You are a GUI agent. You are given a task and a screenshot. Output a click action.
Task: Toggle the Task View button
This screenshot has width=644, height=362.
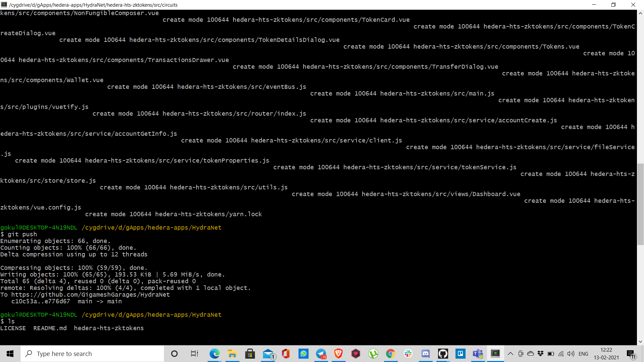click(194, 354)
